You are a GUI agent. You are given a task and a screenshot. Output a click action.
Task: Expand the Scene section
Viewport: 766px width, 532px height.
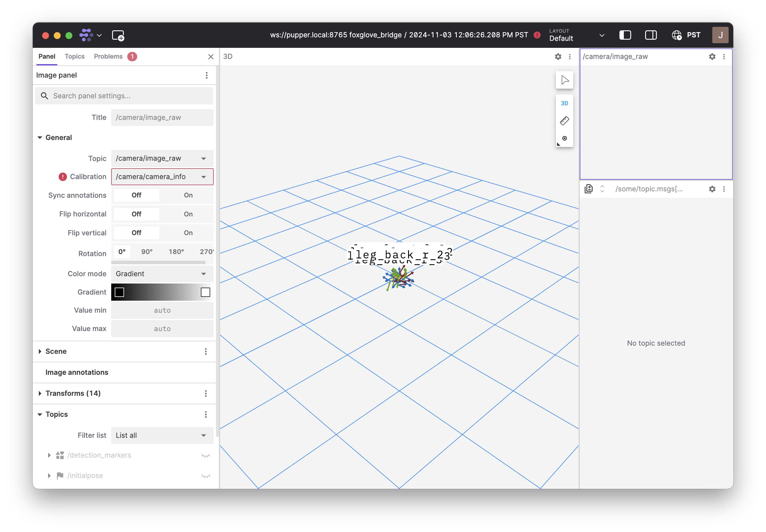pos(40,351)
